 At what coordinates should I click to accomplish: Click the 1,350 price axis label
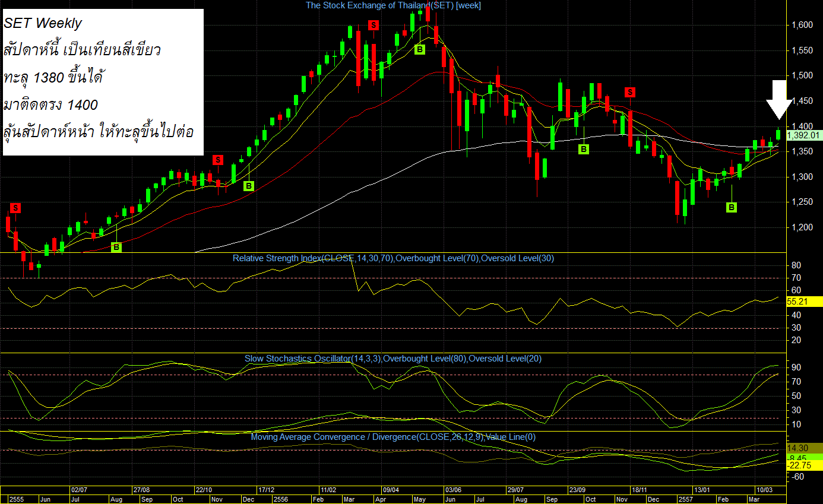pyautogui.click(x=802, y=151)
